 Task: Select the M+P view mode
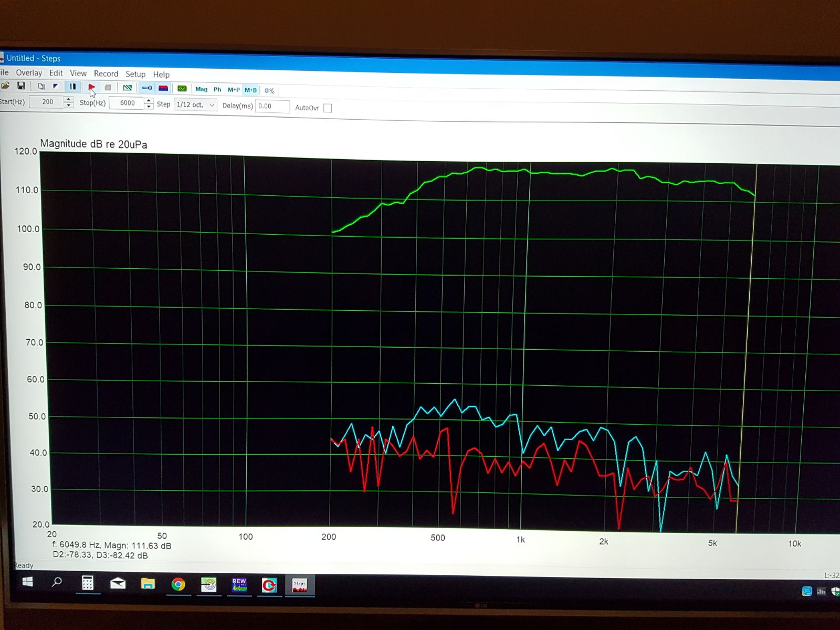234,90
